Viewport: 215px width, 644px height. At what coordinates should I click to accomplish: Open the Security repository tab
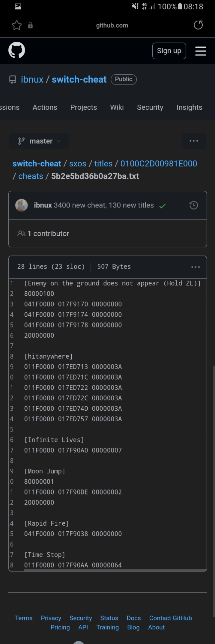[150, 107]
